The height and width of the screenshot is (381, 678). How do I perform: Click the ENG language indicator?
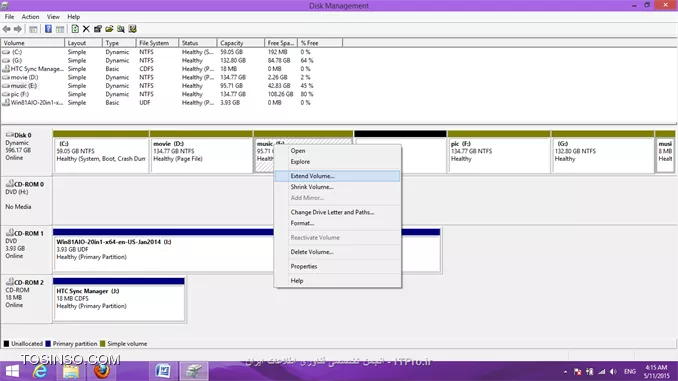630,371
